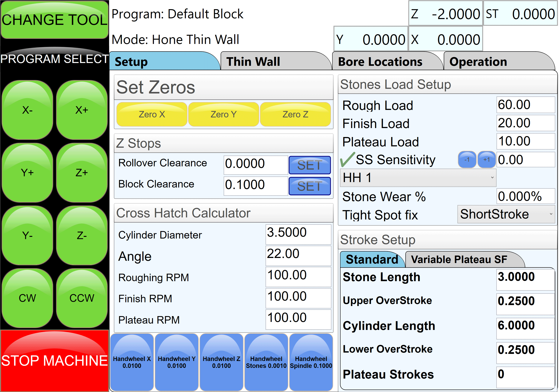Switch to Bore Locations tab
Image resolution: width=559 pixels, height=392 pixels.
coord(380,62)
